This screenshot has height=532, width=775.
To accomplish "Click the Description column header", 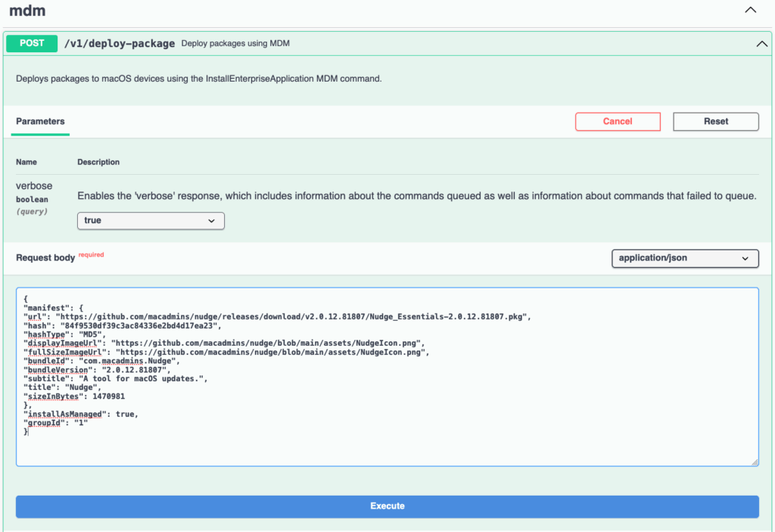I will pyautogui.click(x=98, y=162).
